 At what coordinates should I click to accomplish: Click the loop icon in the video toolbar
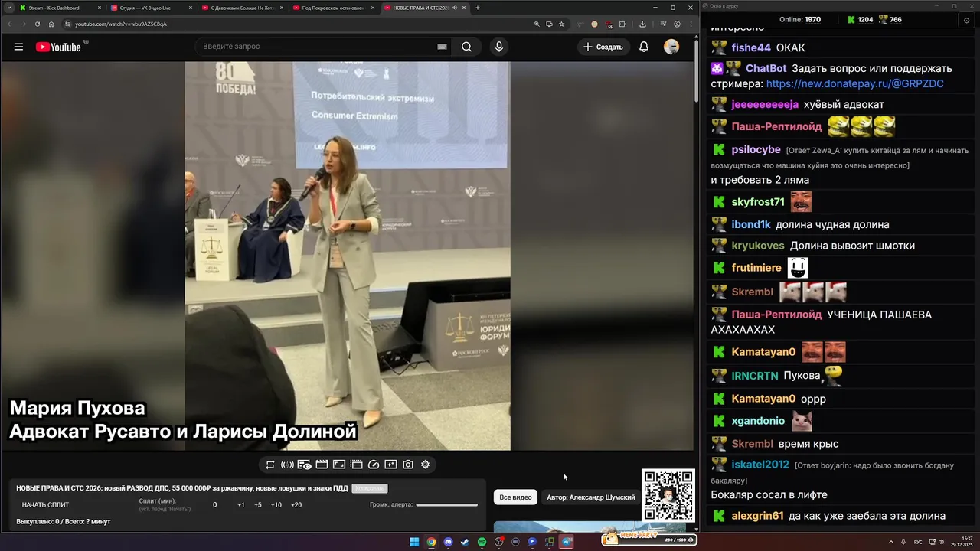pyautogui.click(x=270, y=465)
